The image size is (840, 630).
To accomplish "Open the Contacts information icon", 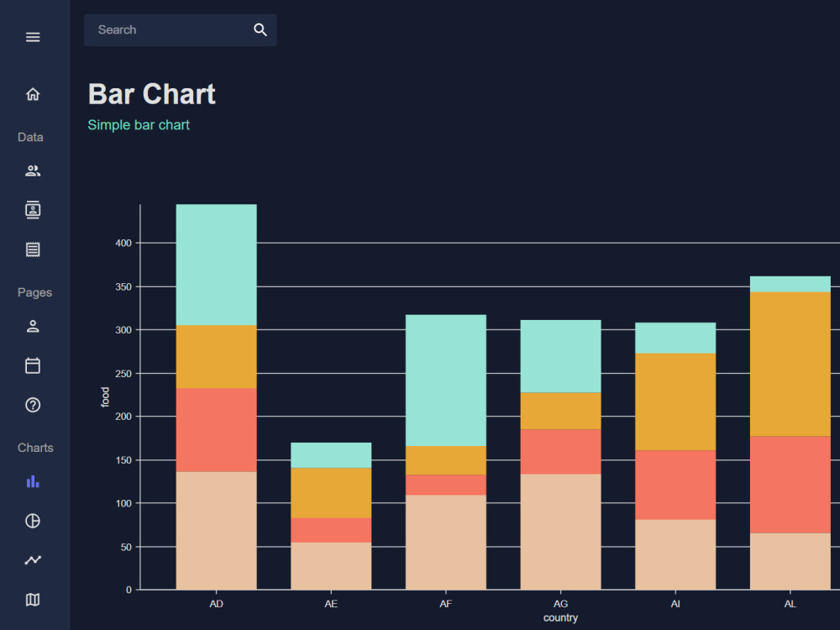I will [33, 210].
